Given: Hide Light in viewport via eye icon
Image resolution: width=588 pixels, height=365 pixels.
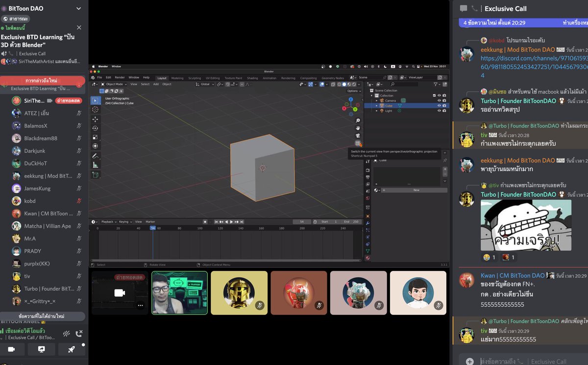Looking at the screenshot, I should click(x=439, y=111).
